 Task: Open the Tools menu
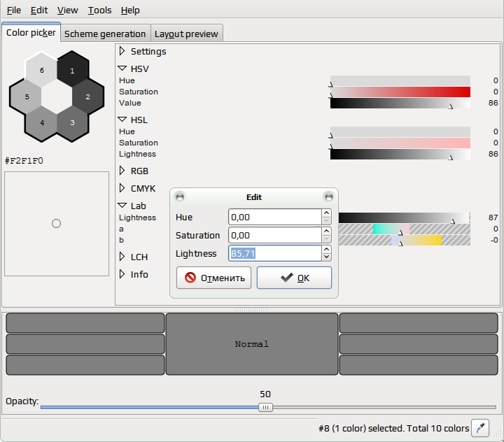(x=99, y=10)
